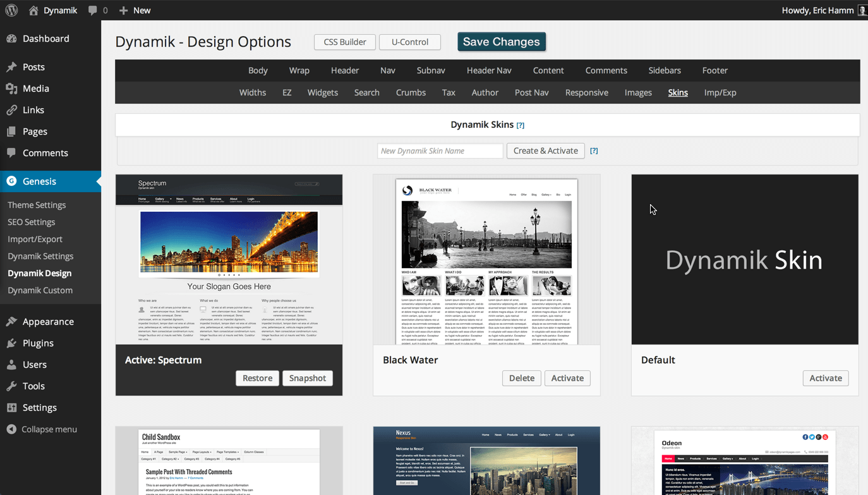Click the Odeon skin preview

[x=745, y=461]
